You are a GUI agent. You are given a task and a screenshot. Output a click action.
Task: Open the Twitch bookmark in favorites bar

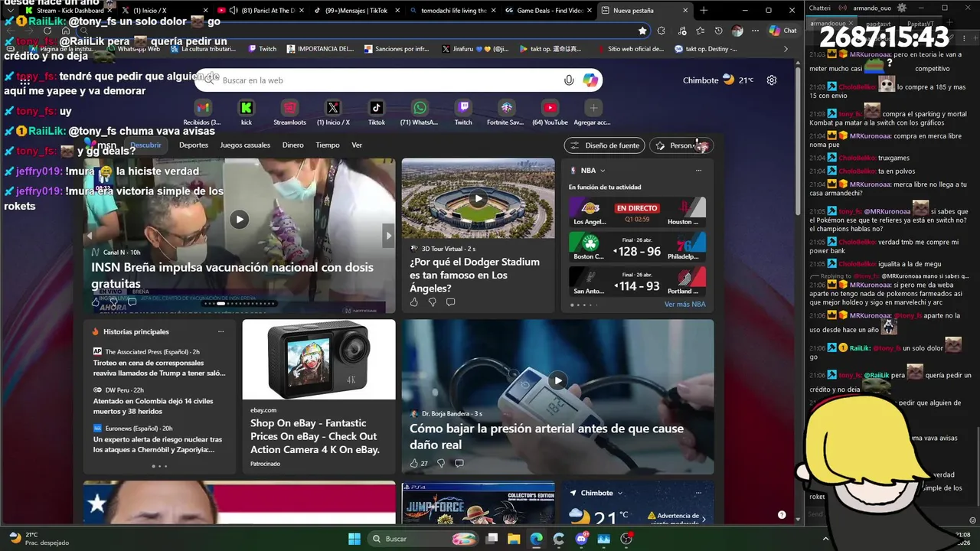coord(262,49)
